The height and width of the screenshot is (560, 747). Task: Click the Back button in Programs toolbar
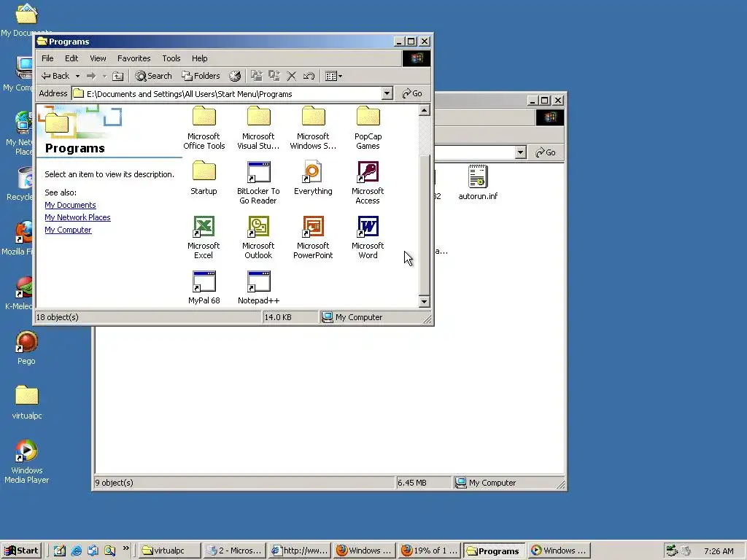(x=55, y=76)
